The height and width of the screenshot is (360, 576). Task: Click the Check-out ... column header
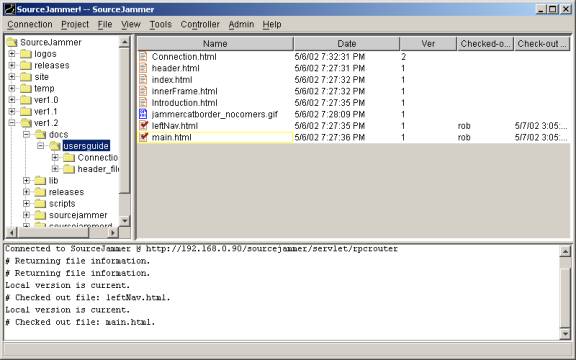[x=542, y=44]
